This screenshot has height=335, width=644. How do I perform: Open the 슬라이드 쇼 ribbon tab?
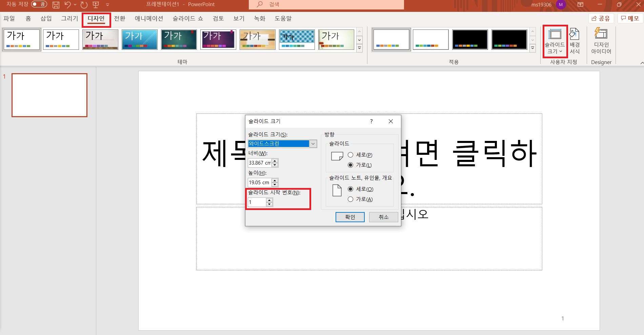point(187,18)
